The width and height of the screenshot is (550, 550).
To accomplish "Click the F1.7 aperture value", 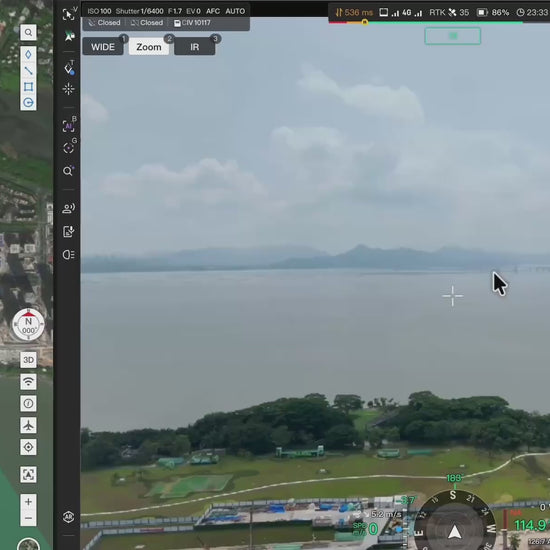I will (175, 11).
